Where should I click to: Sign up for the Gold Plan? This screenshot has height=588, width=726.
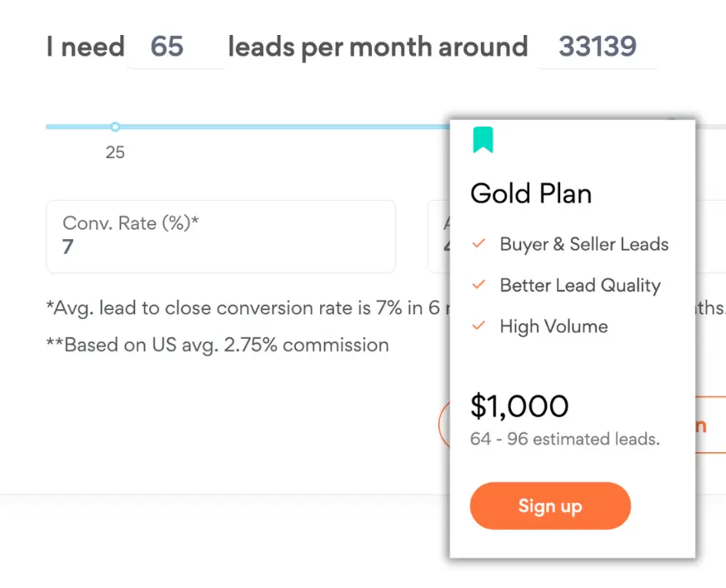[x=550, y=506]
